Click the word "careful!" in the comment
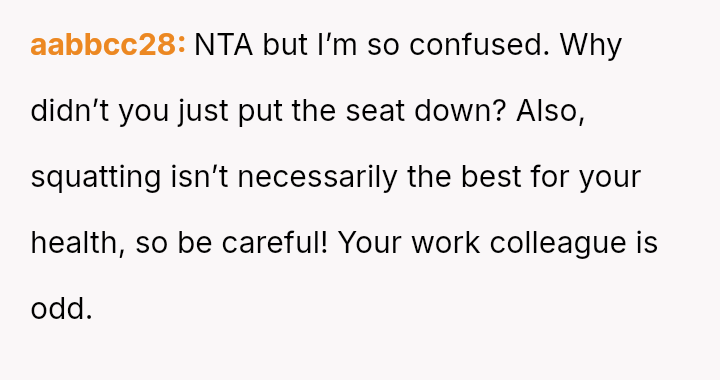The width and height of the screenshot is (720, 380). point(275,243)
